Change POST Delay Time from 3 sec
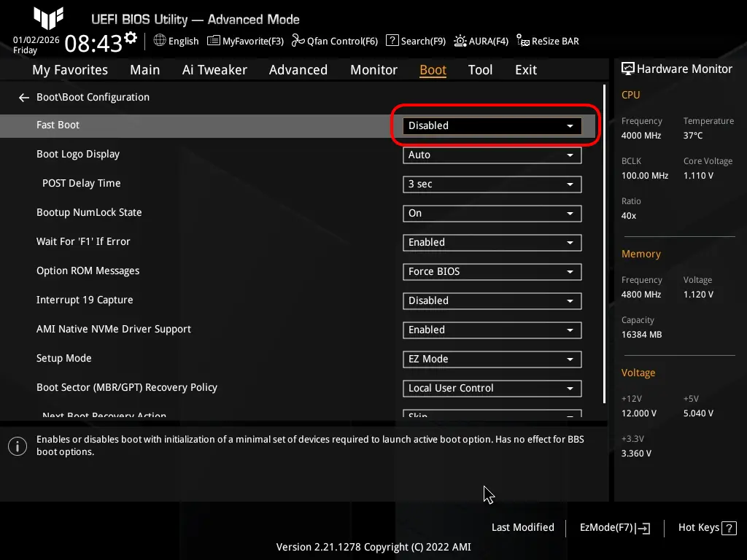 coord(492,184)
